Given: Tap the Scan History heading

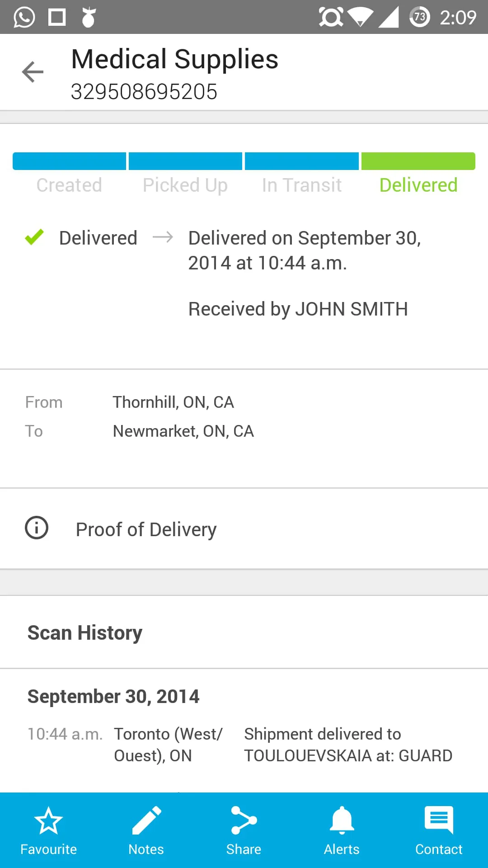Looking at the screenshot, I should (x=85, y=633).
